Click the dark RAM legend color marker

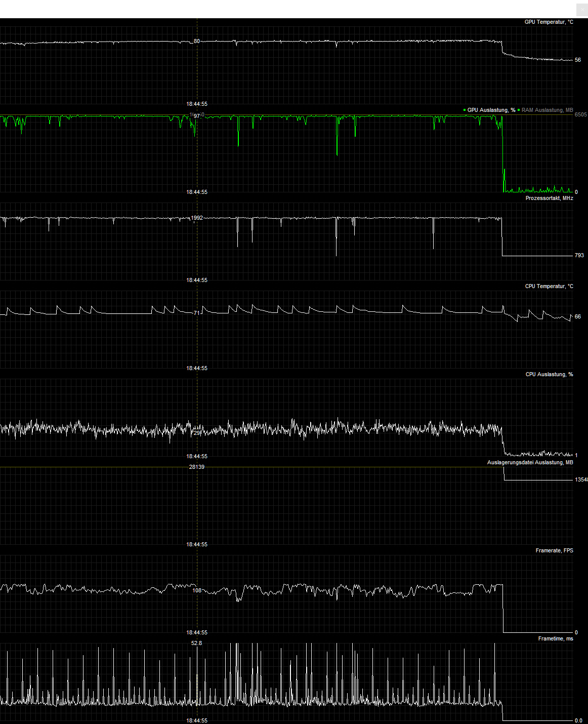(519, 109)
